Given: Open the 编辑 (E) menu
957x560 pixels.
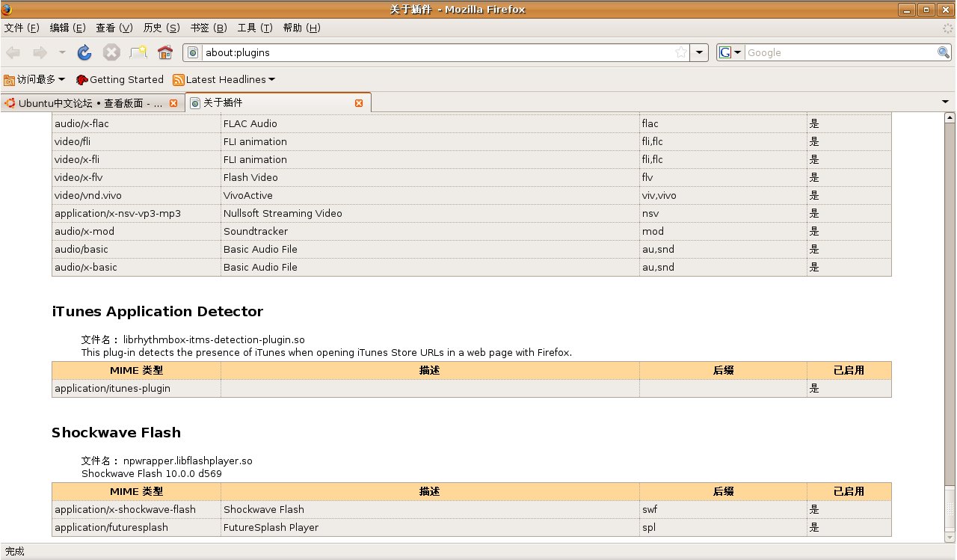Looking at the screenshot, I should tap(68, 28).
